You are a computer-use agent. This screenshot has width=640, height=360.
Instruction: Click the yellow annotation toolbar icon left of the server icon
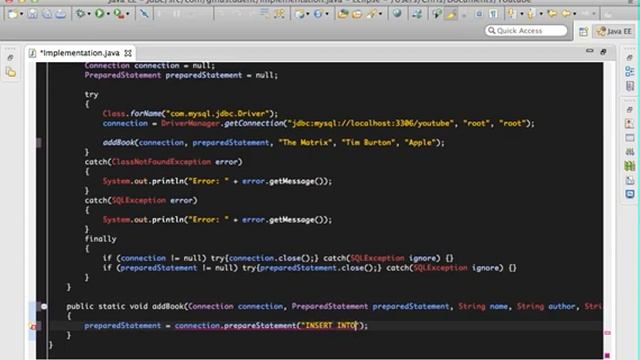click(x=280, y=13)
